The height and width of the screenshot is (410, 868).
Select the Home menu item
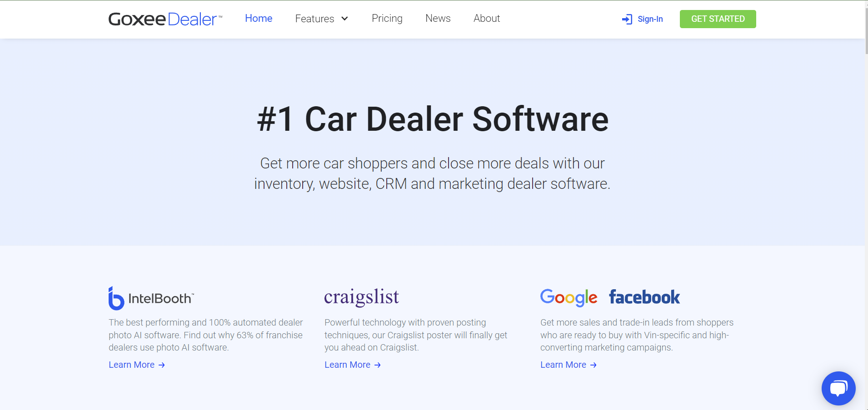pyautogui.click(x=258, y=18)
